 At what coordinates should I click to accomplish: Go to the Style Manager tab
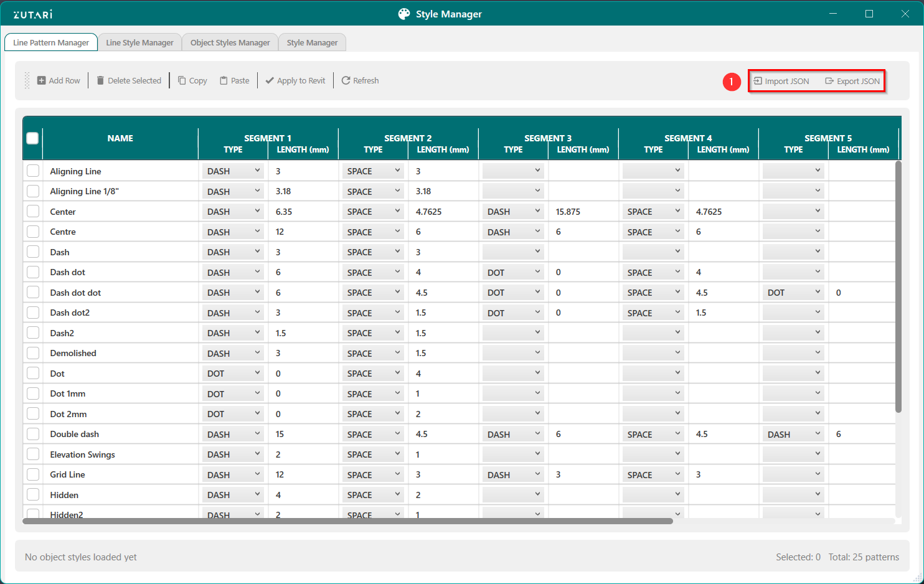[x=312, y=43]
